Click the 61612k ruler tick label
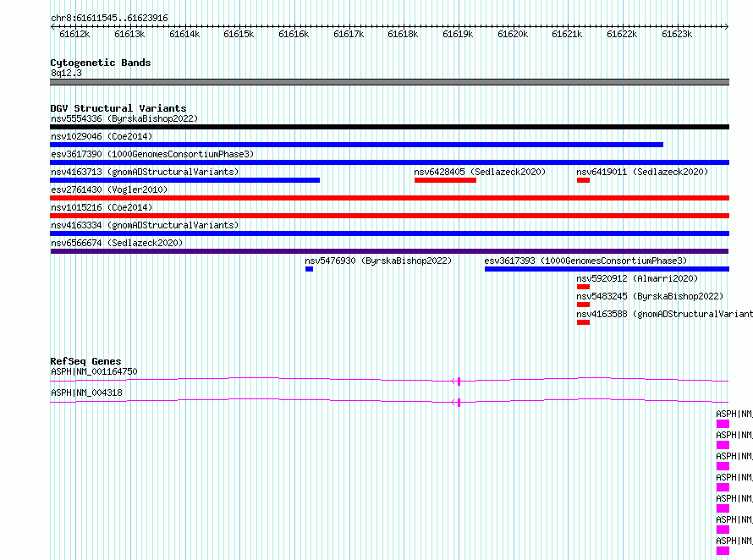 tap(74, 34)
